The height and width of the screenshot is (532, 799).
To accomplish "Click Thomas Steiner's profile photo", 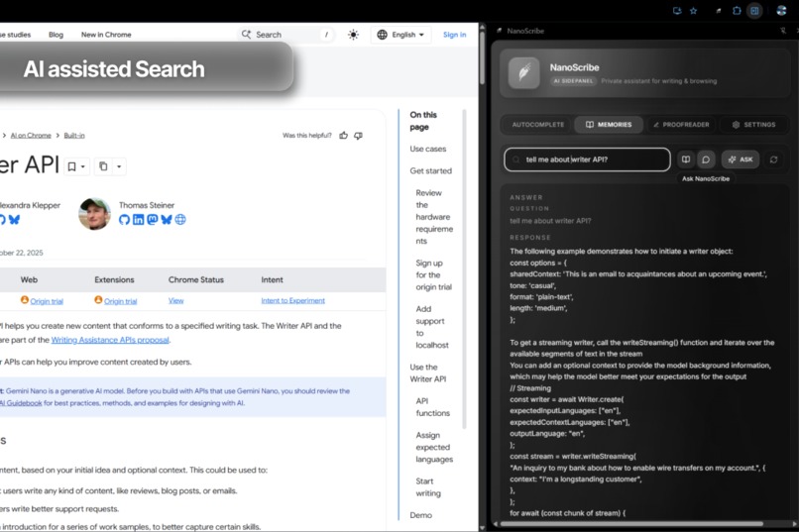I will pos(95,214).
